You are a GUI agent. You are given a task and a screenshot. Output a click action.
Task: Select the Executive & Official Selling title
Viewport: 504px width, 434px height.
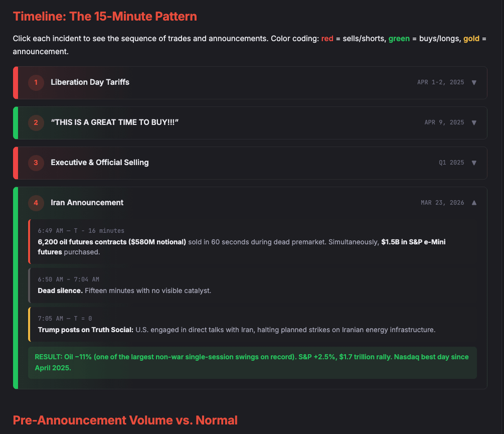coord(100,162)
